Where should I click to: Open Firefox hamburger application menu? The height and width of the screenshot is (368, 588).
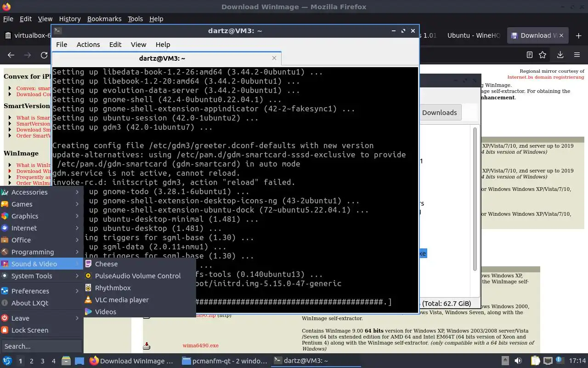[x=577, y=55]
